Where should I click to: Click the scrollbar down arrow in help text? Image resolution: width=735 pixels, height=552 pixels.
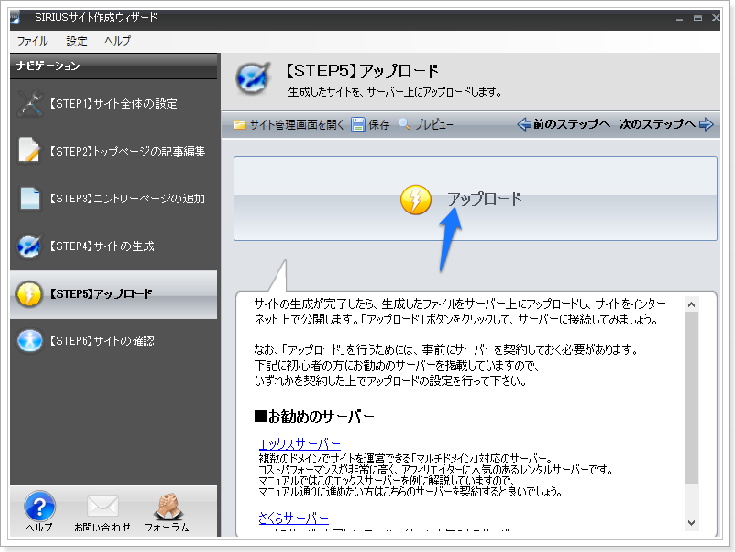tap(691, 522)
